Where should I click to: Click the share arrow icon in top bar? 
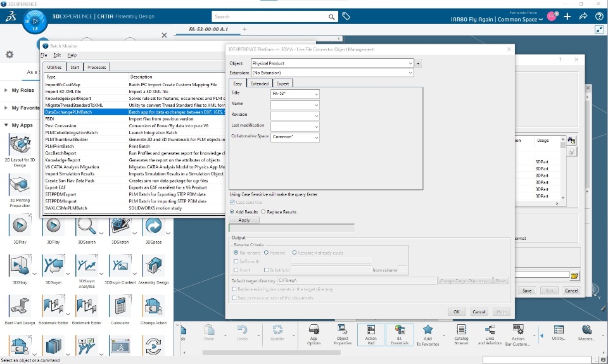tap(583, 16)
